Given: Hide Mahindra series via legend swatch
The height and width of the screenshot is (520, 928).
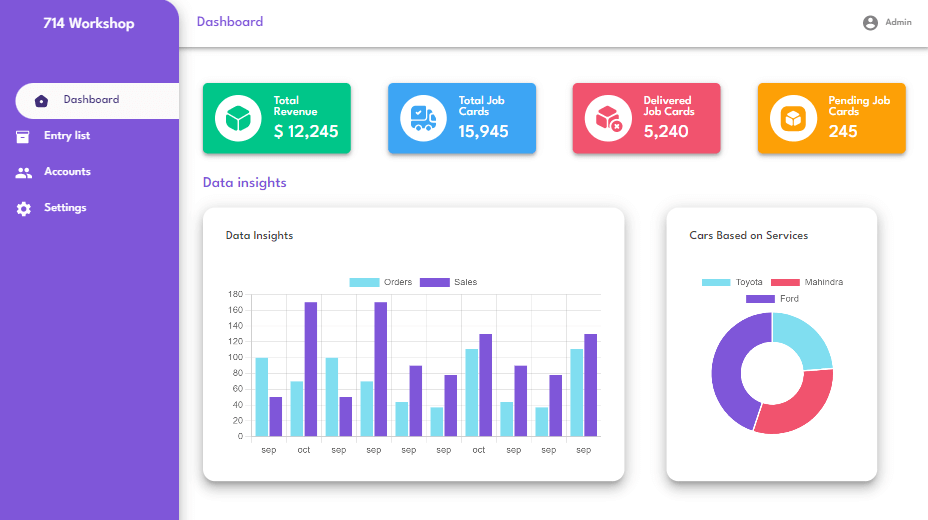Looking at the screenshot, I should click(x=785, y=282).
